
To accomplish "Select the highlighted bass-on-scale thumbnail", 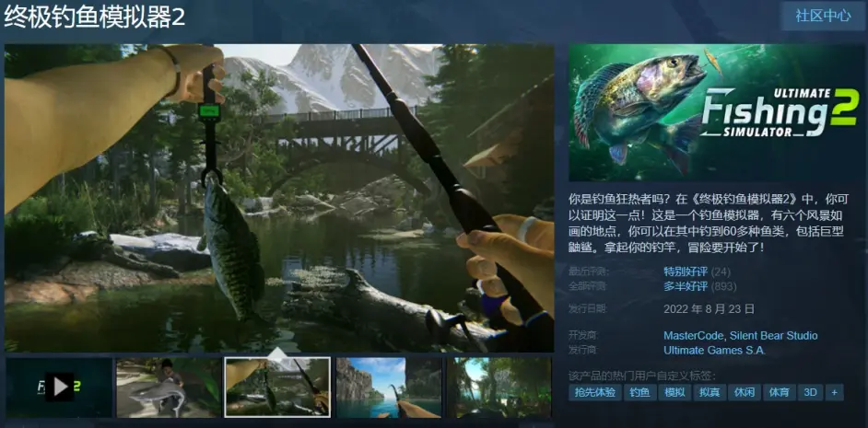I will 277,387.
